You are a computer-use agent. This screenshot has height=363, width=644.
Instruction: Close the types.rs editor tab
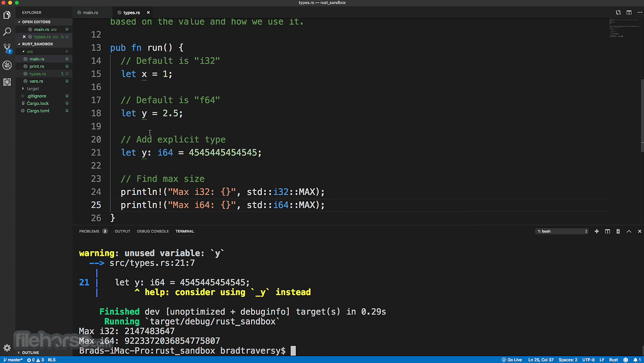tap(148, 13)
